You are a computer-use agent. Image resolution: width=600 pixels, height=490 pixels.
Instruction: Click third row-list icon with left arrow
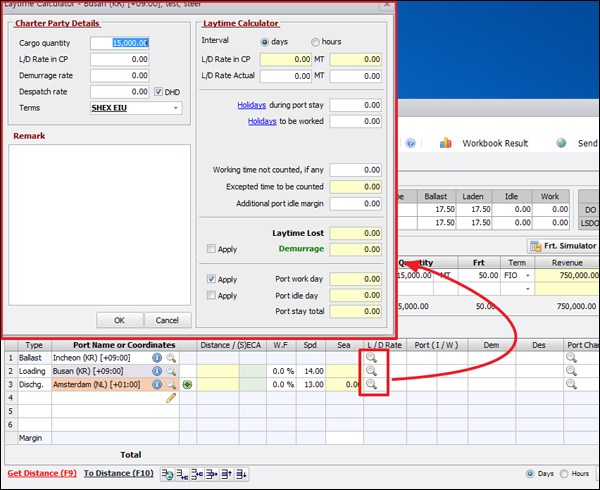[x=197, y=474]
